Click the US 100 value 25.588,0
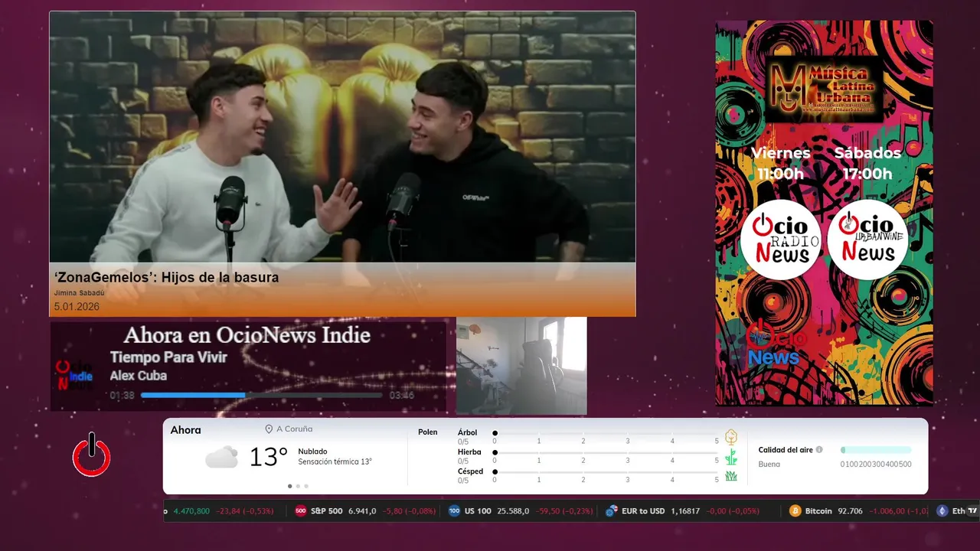Viewport: 980px width, 551px height. [512, 511]
